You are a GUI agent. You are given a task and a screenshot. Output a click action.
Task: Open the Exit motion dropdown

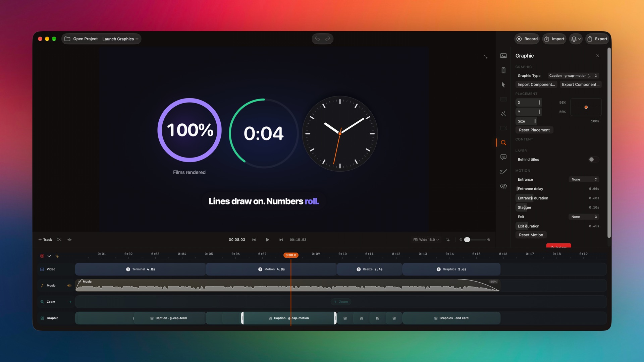[584, 217]
